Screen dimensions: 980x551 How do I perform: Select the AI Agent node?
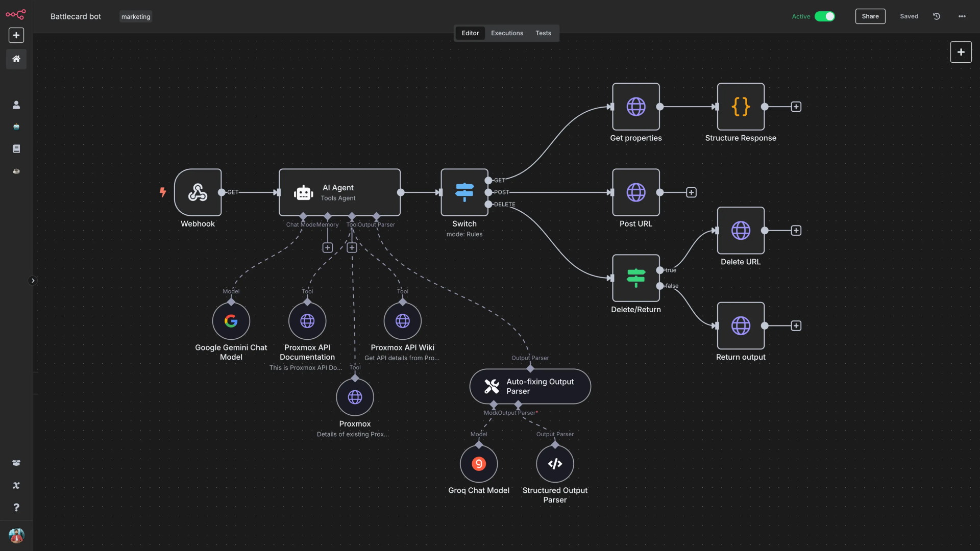339,193
